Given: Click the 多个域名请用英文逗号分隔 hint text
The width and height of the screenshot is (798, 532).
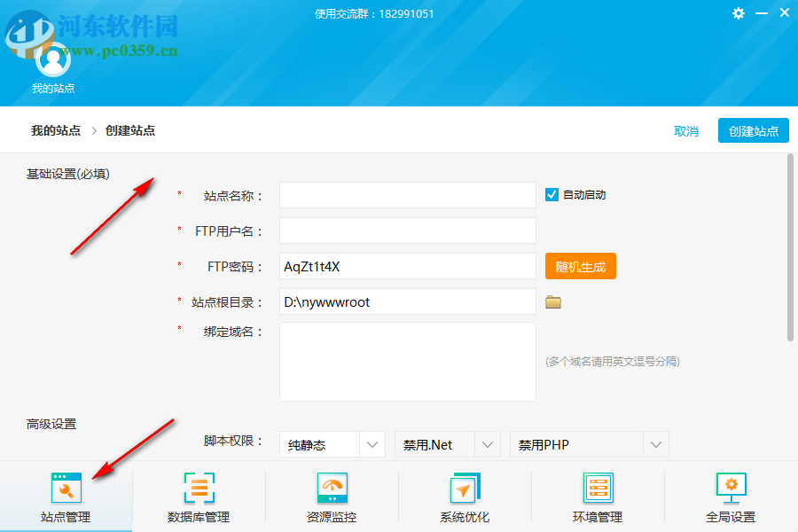Looking at the screenshot, I should 613,362.
